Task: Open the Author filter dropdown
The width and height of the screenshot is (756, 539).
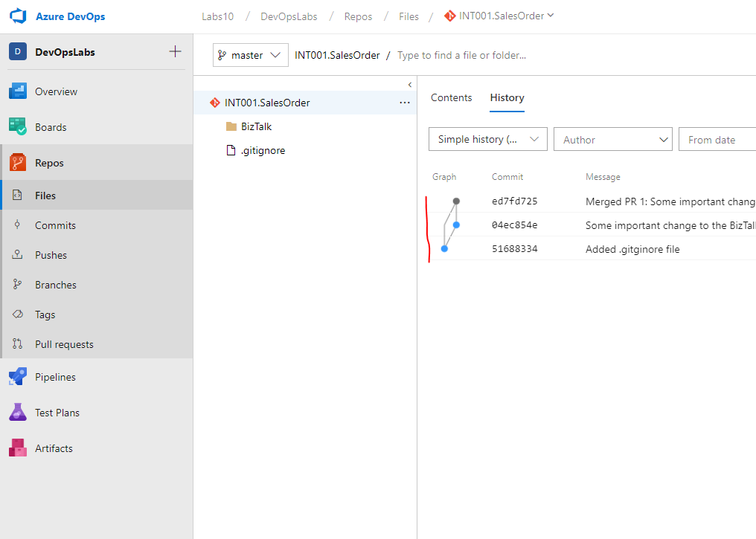Action: [613, 140]
